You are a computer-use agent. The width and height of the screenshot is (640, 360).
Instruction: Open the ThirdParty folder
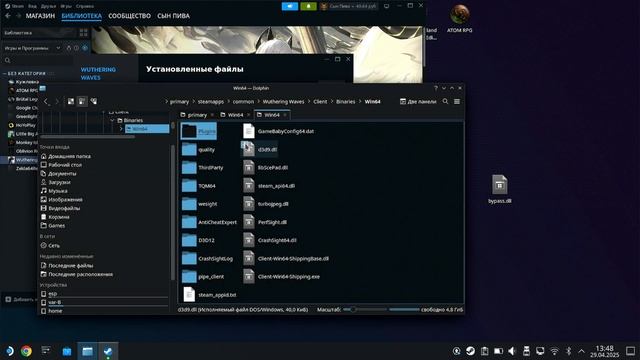coord(202,167)
